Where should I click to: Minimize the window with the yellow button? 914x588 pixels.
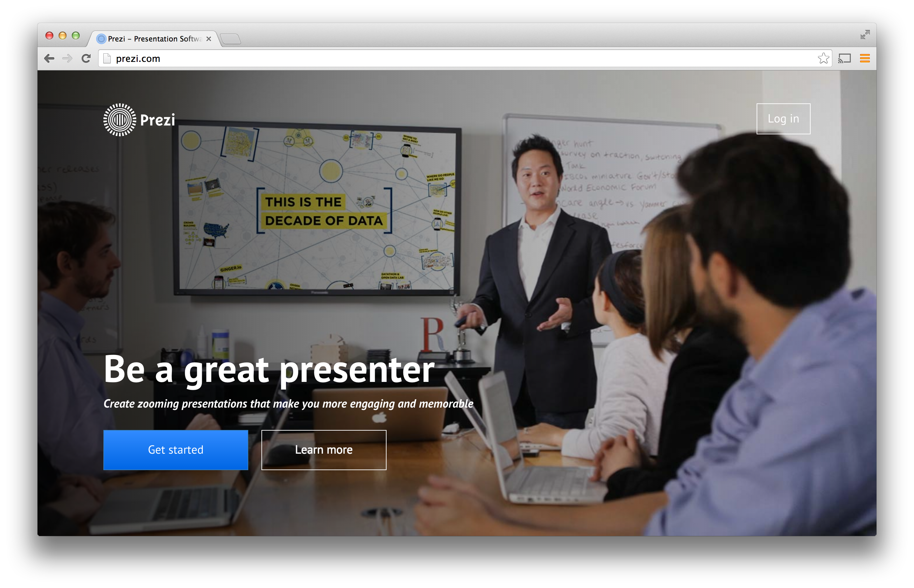point(63,36)
